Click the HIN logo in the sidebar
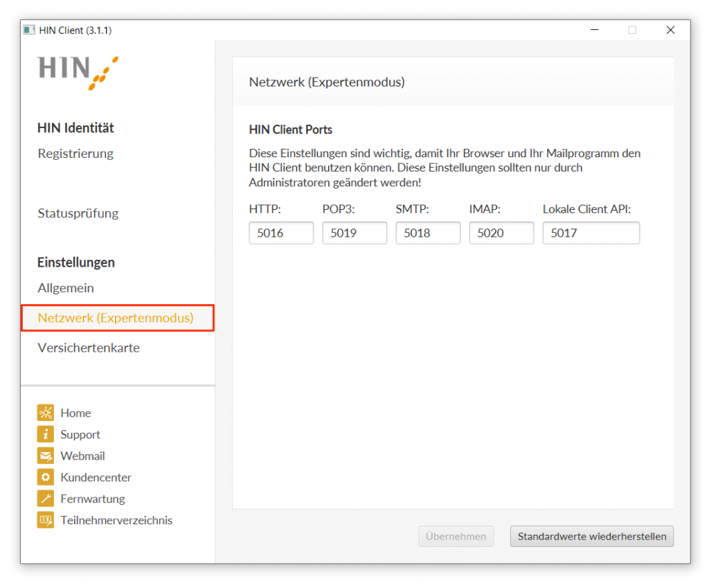 (x=78, y=72)
